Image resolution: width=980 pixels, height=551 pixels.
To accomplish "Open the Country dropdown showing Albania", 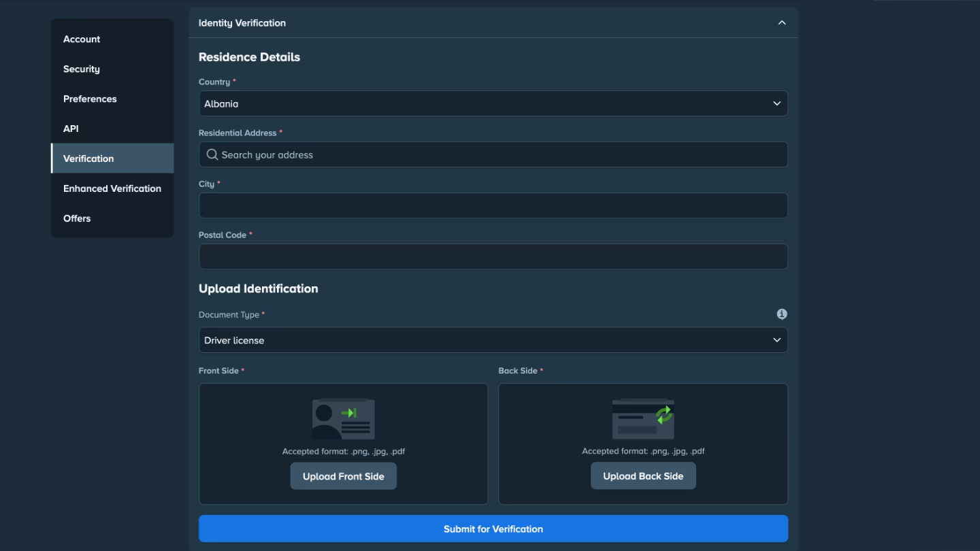I will pyautogui.click(x=493, y=103).
